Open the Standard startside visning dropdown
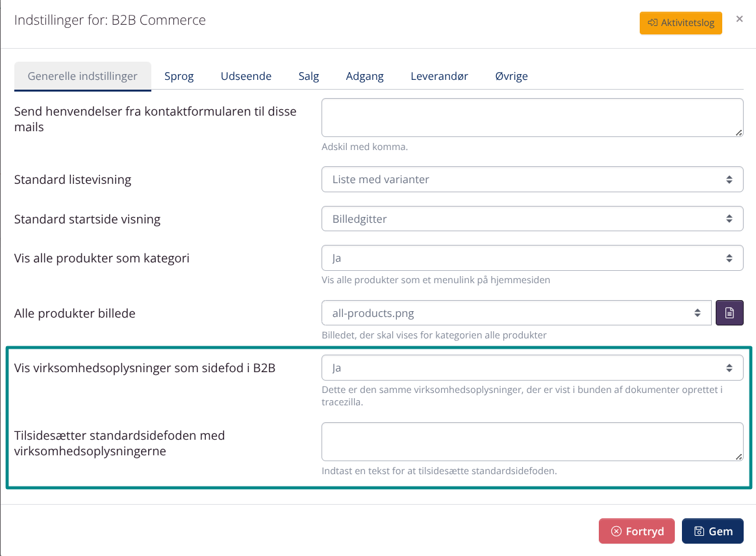Viewport: 756px width, 556px height. pos(532,218)
